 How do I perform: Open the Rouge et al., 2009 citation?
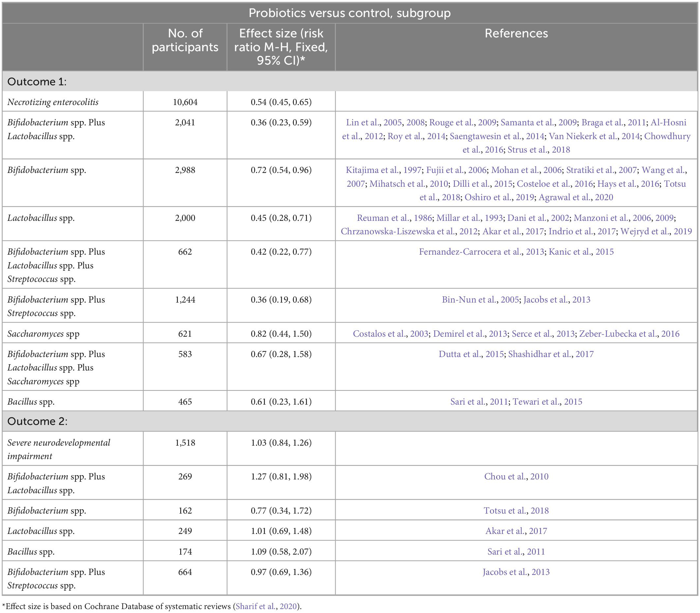coord(462,122)
